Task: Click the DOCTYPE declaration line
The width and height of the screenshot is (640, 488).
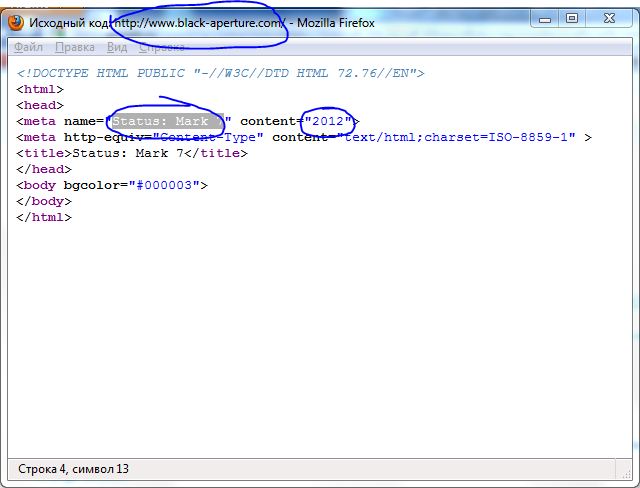Action: coord(220,73)
